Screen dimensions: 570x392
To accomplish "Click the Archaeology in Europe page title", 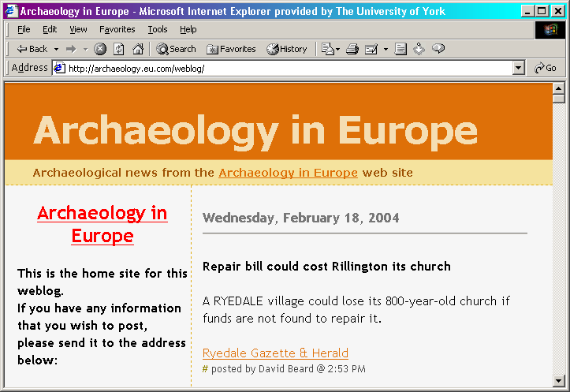I will click(255, 131).
